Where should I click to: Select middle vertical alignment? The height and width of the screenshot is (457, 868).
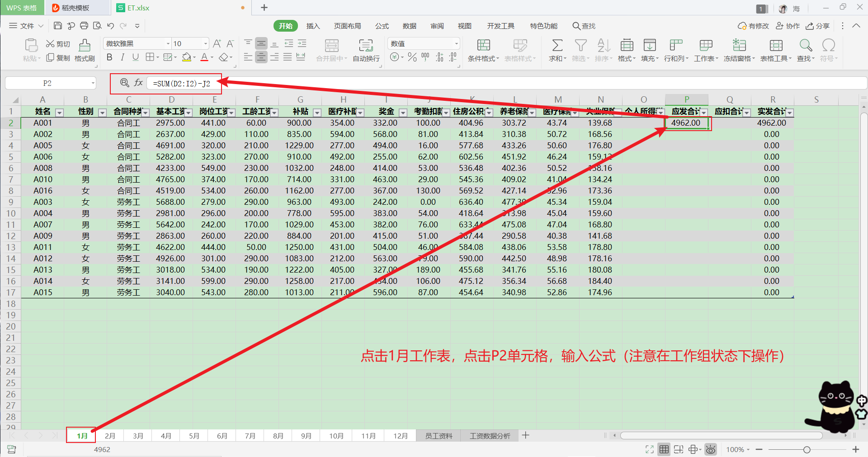pyautogui.click(x=261, y=43)
